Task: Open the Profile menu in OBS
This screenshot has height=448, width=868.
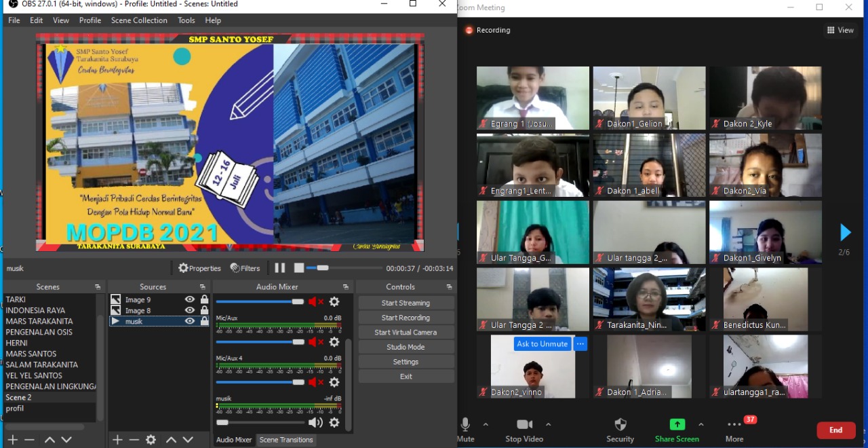Action: point(90,20)
